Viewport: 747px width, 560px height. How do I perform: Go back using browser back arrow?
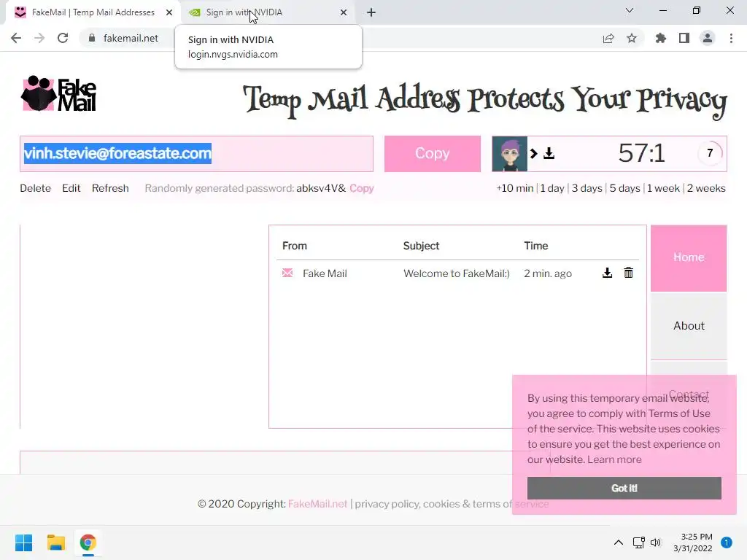click(16, 38)
